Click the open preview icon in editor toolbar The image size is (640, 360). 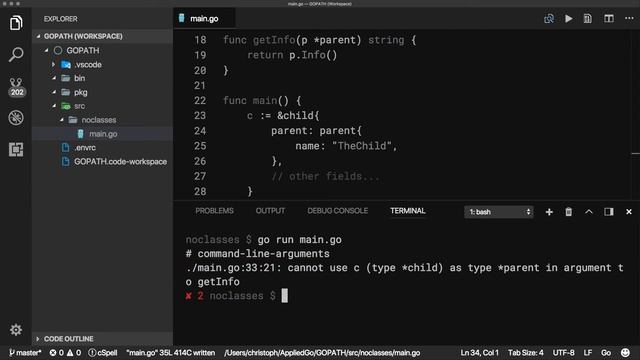[x=588, y=18]
